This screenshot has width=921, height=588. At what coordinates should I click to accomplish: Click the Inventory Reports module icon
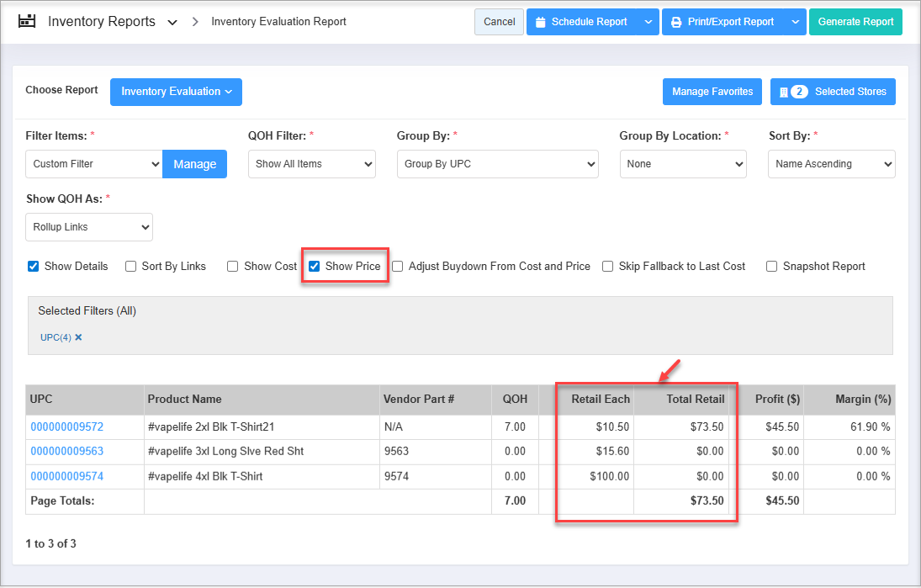tap(27, 22)
